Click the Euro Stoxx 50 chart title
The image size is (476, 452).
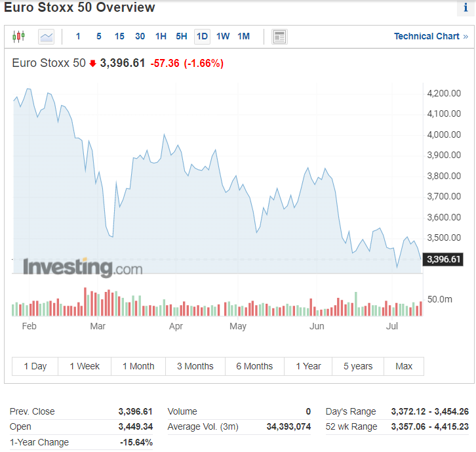(x=49, y=63)
